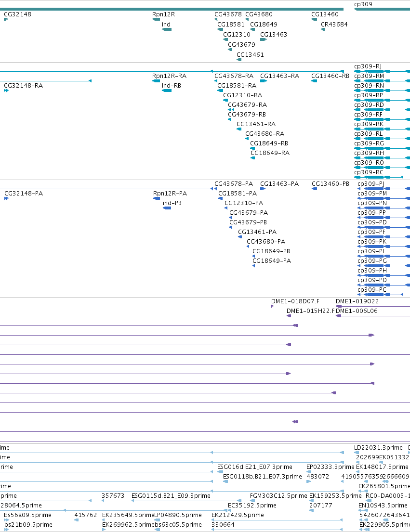Select the CG18649-PB protein label
This screenshot has height=532, width=410.
[271, 251]
